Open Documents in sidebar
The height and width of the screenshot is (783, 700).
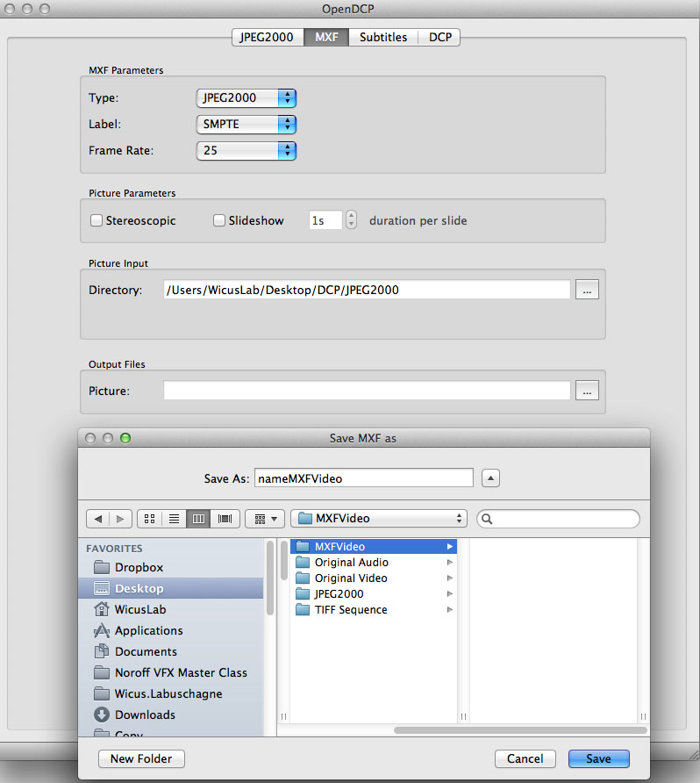[171, 651]
